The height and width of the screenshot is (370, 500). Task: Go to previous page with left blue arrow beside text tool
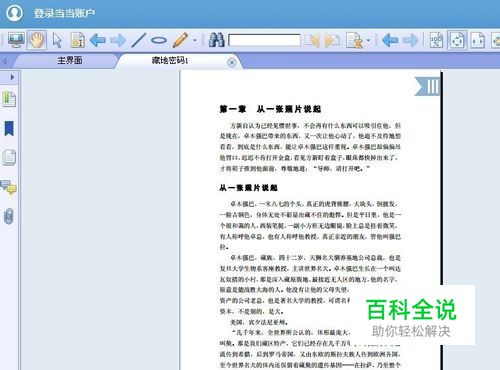[98, 40]
